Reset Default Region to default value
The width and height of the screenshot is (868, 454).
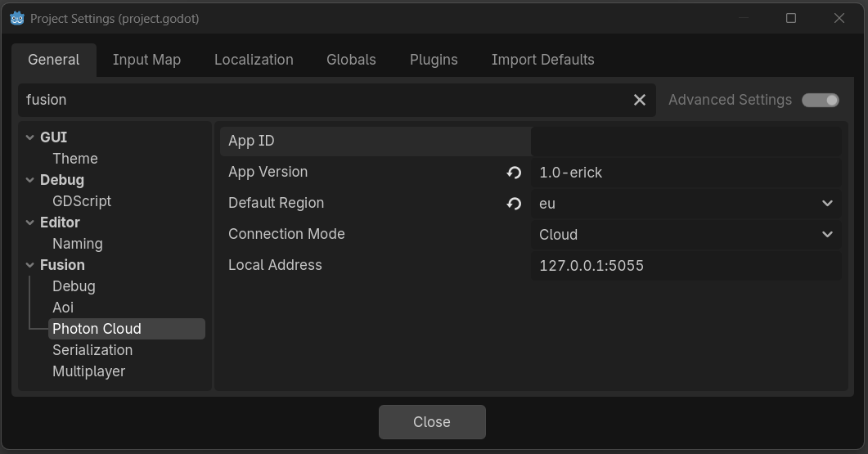click(514, 204)
